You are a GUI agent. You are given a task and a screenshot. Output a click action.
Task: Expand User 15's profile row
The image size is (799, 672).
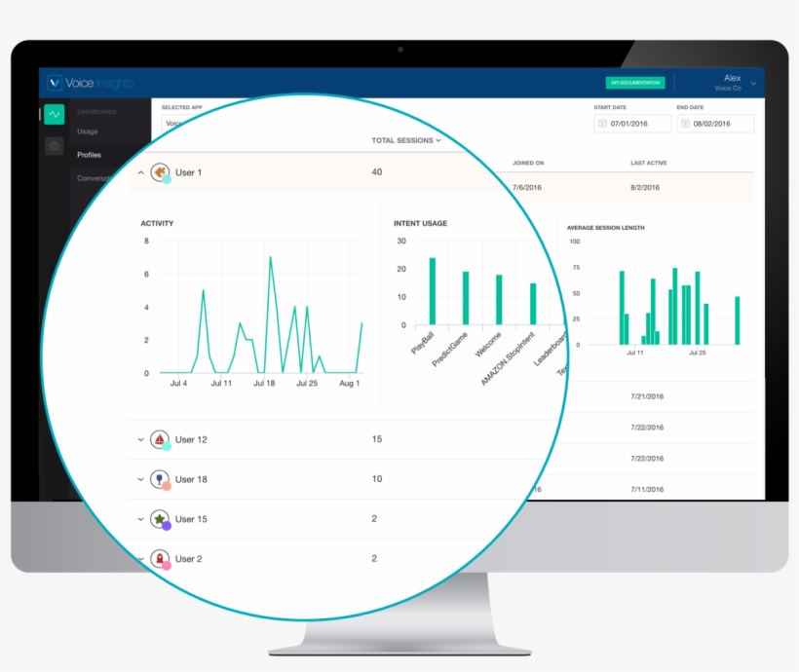click(139, 519)
